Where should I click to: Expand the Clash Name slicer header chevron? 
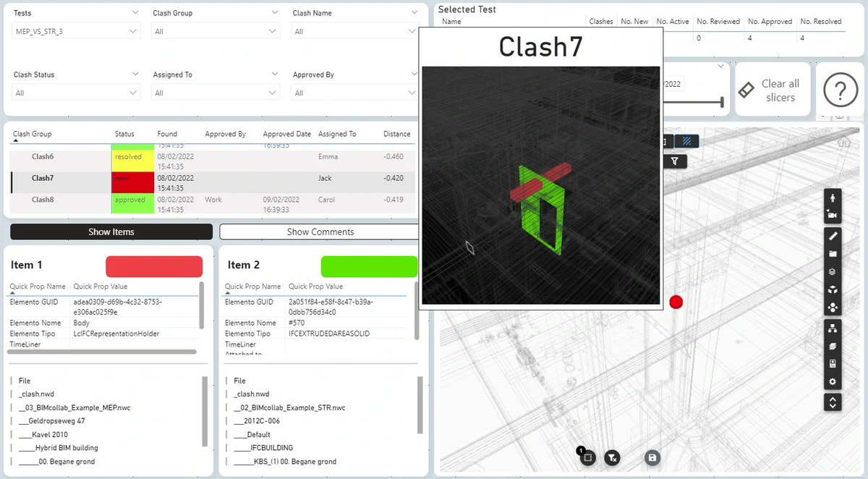tap(414, 13)
